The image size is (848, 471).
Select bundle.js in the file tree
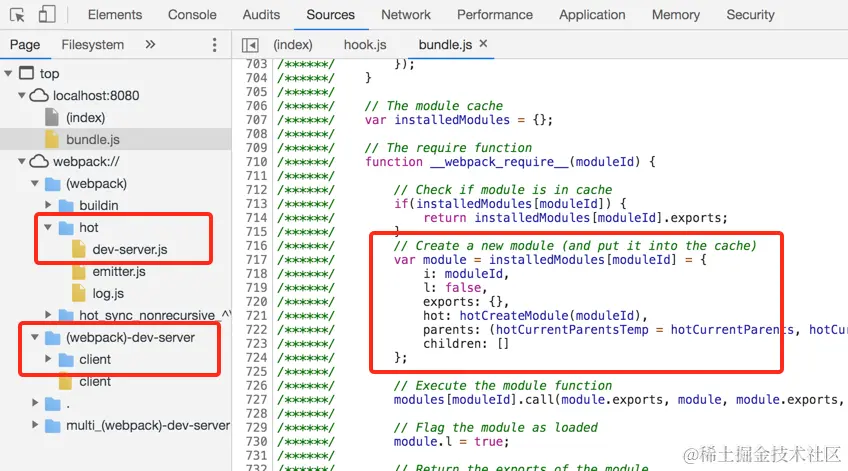[92, 140]
